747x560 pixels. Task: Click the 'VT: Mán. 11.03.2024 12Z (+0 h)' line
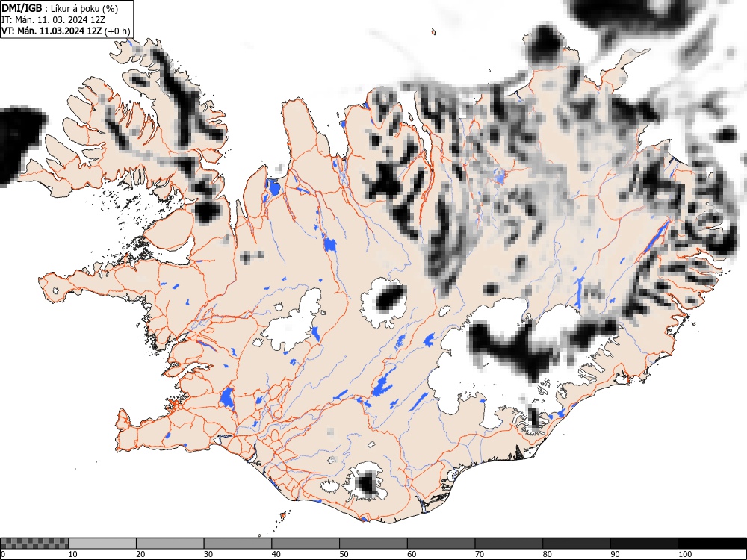(65, 31)
